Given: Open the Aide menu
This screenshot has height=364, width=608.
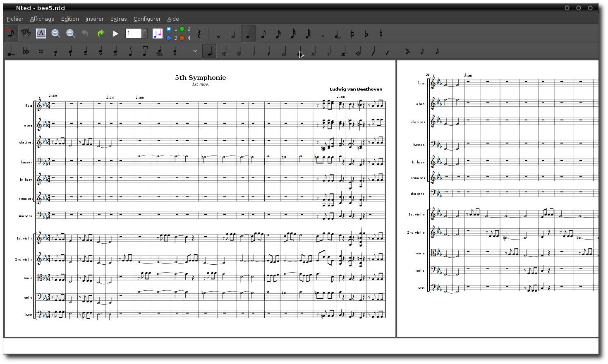Looking at the screenshot, I should click(173, 19).
